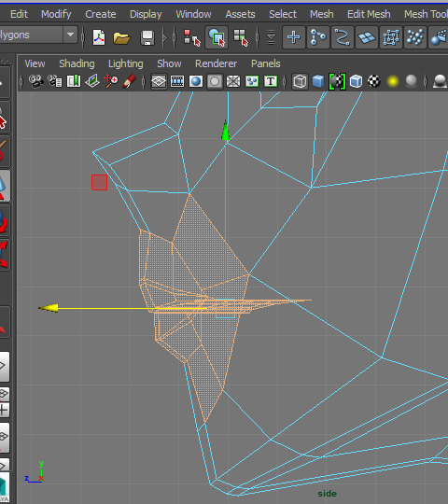Switch to Smooth Shade All icon

(x=318, y=81)
